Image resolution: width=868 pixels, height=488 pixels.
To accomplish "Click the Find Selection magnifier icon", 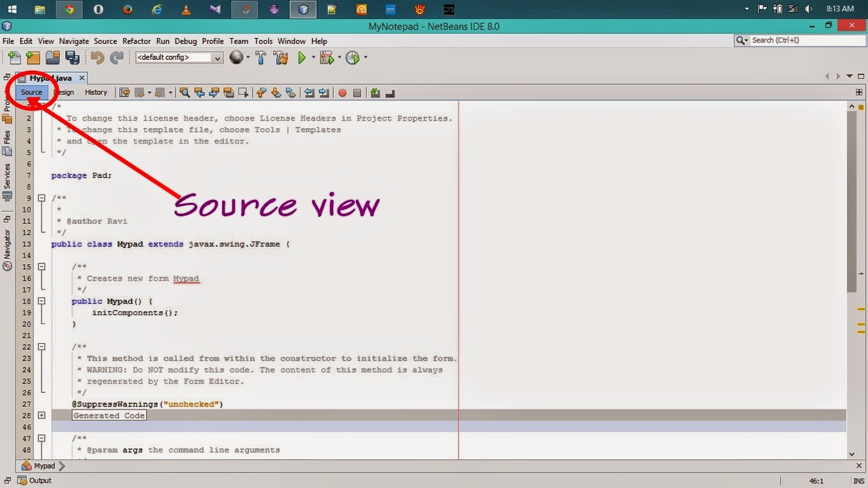I will [x=184, y=92].
